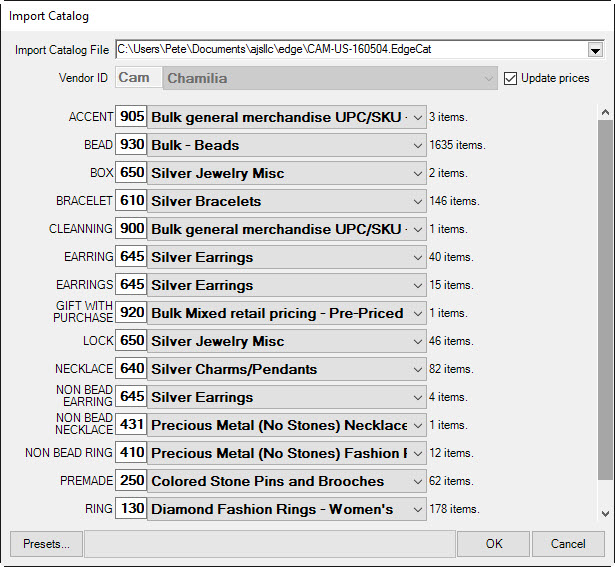Image resolution: width=615 pixels, height=567 pixels.
Task: Click the Presets... button
Action: coord(46,544)
